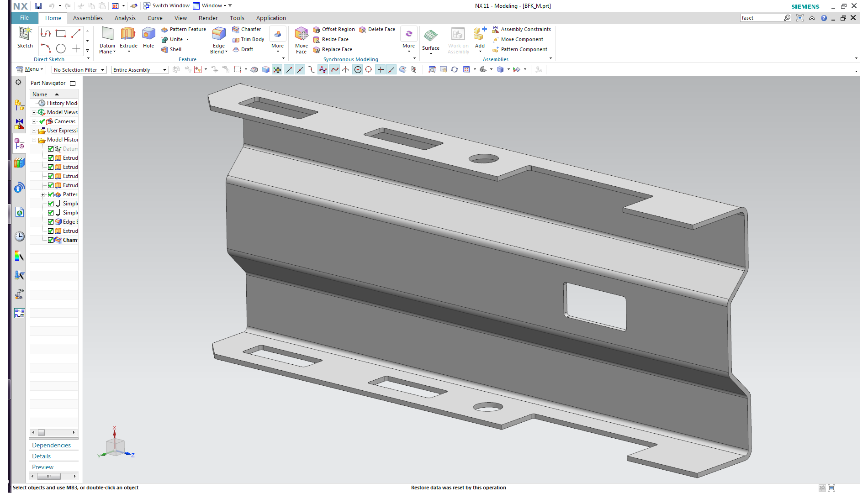Click the command finder search field
This screenshot has height=493, width=868.
pyautogui.click(x=761, y=18)
